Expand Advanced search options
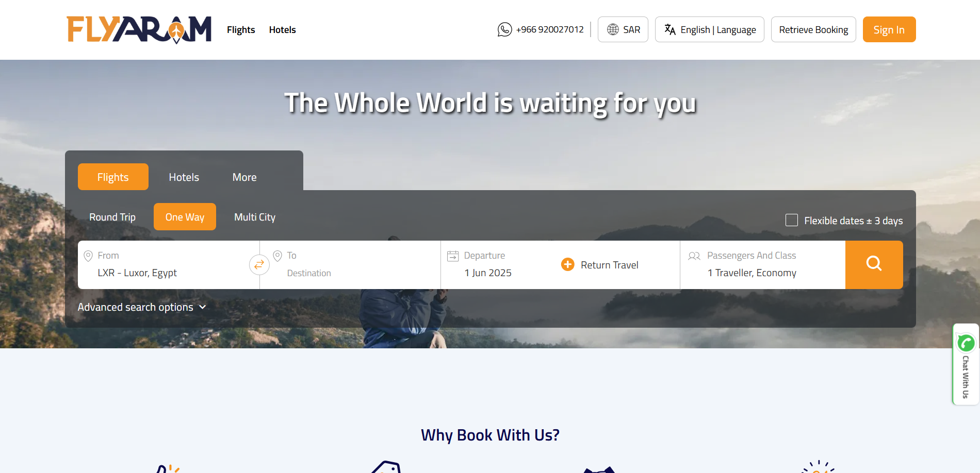The image size is (980, 473). [142, 307]
